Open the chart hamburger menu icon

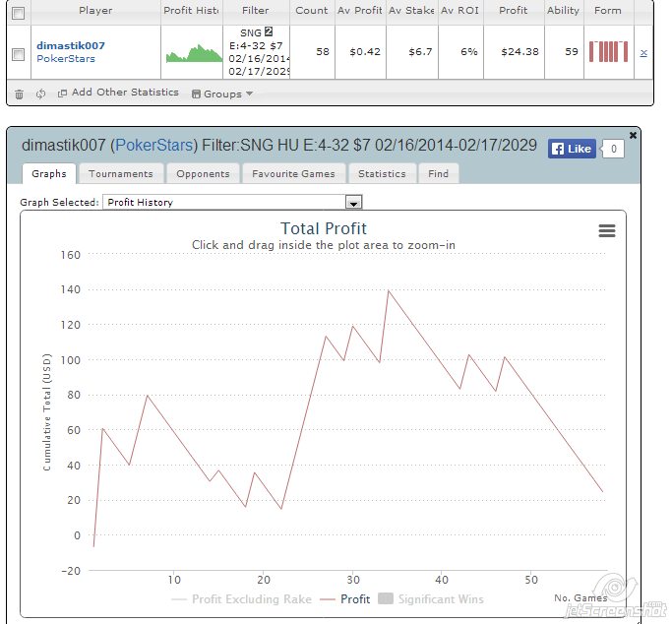[x=607, y=231]
